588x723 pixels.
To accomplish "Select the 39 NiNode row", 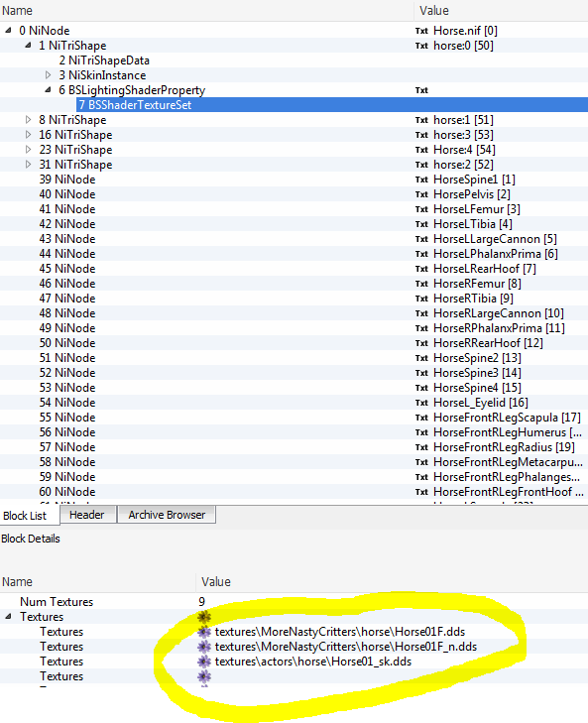I will tap(294, 180).
